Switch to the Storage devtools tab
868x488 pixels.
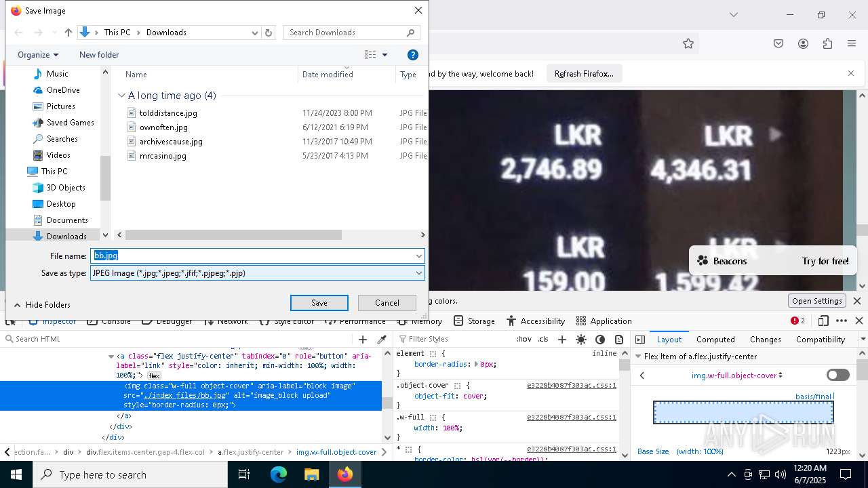474,321
